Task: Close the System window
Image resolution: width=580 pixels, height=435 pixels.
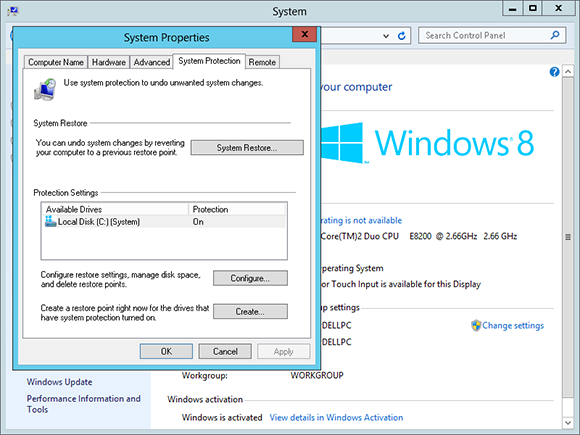Action: point(559,9)
